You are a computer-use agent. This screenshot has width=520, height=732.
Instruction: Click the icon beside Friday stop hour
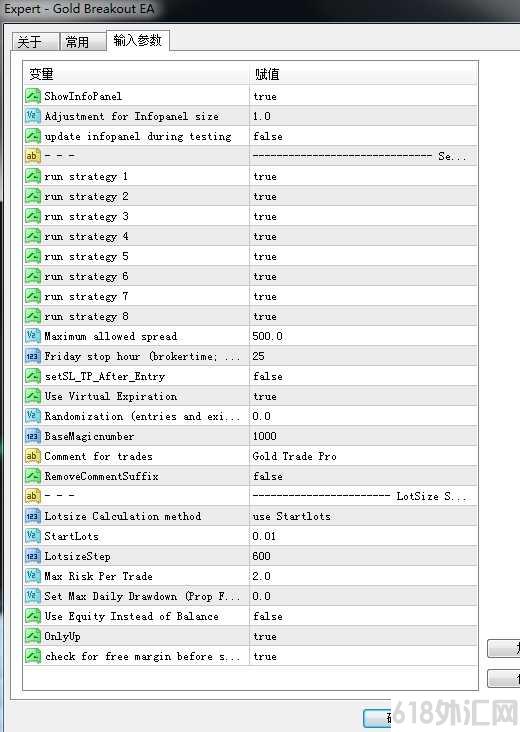(33, 356)
